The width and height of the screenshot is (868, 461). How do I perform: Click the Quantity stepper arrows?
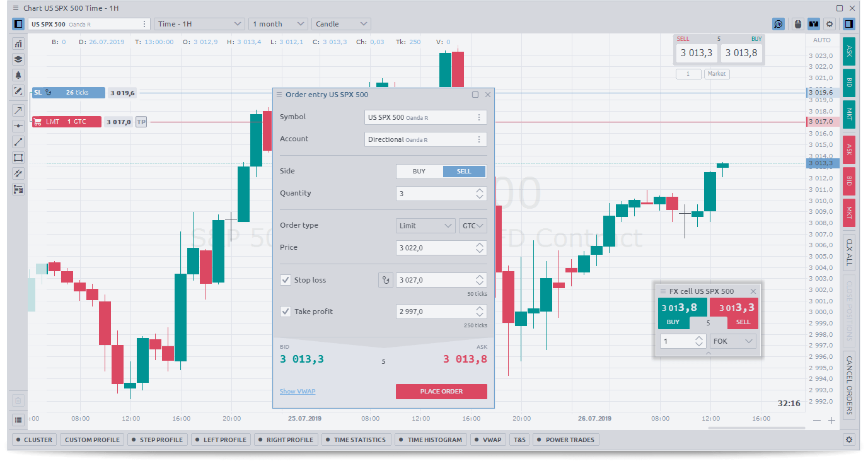480,194
